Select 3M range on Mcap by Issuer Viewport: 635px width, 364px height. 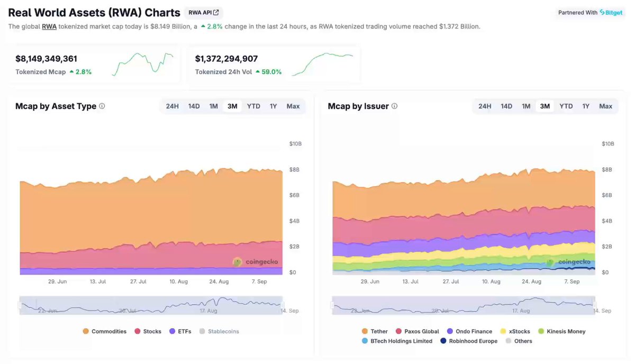[545, 106]
